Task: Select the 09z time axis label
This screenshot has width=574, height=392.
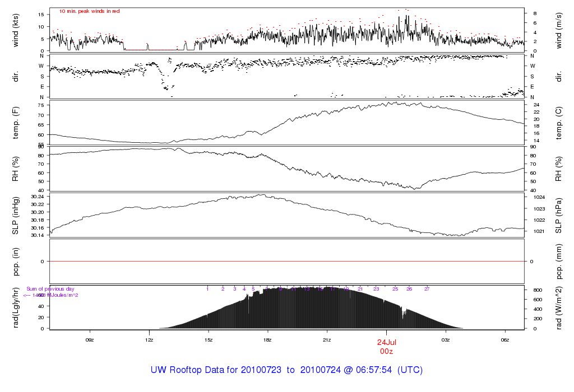Action: tap(90, 340)
